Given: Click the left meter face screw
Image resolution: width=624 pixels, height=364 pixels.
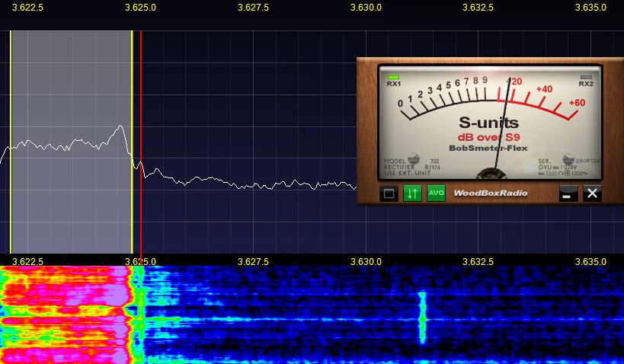Looking at the screenshot, I should click(414, 159).
